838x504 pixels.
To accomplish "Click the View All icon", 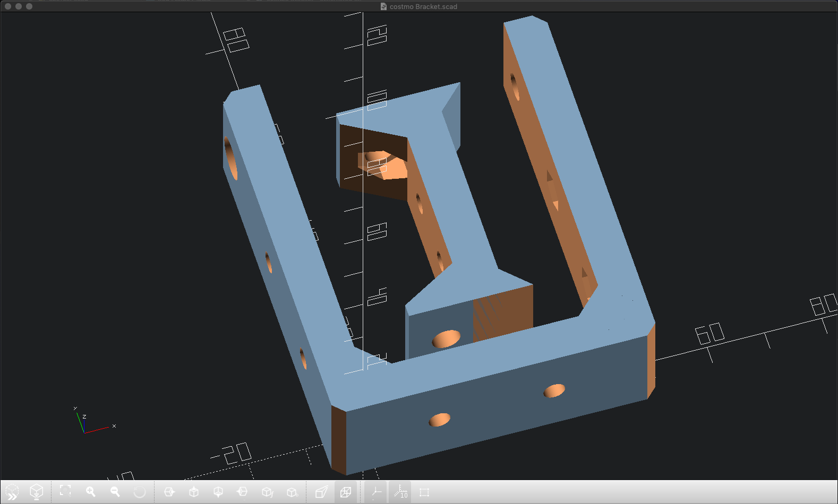I will click(x=65, y=492).
